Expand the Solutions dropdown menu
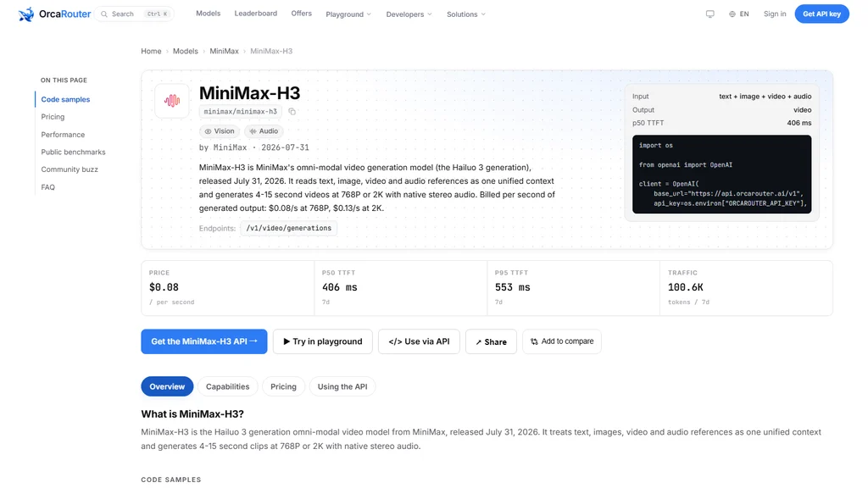868x488 pixels. click(465, 14)
